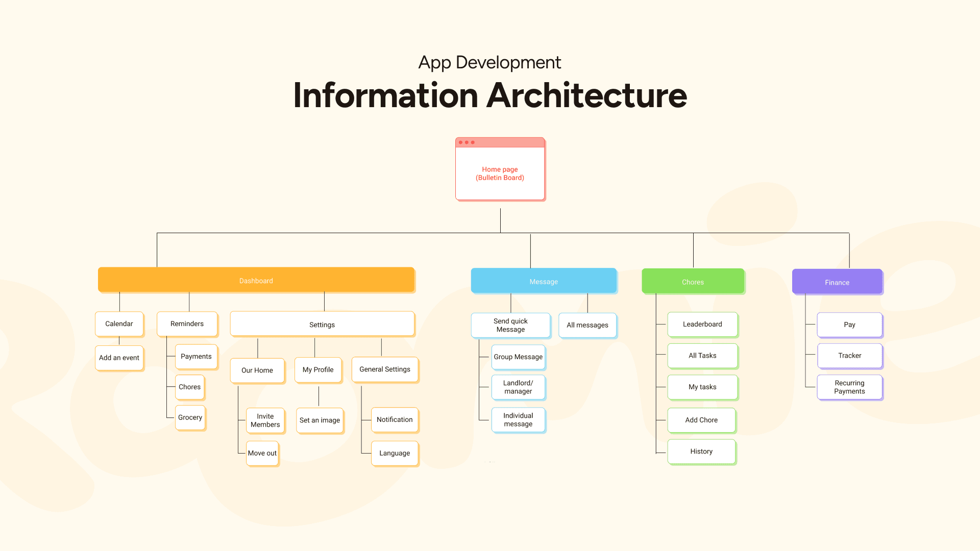The width and height of the screenshot is (980, 551).
Task: Select the orange Dashboard header
Action: (x=256, y=281)
